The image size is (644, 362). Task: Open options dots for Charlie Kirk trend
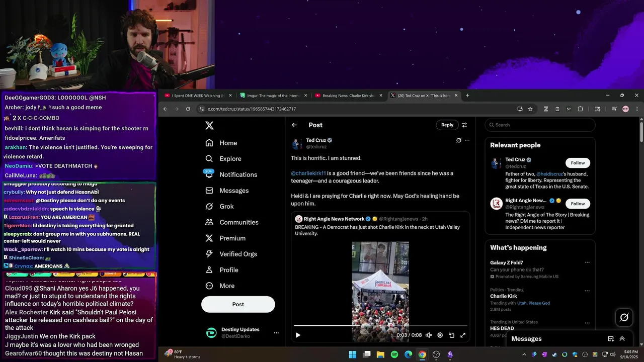click(x=587, y=291)
